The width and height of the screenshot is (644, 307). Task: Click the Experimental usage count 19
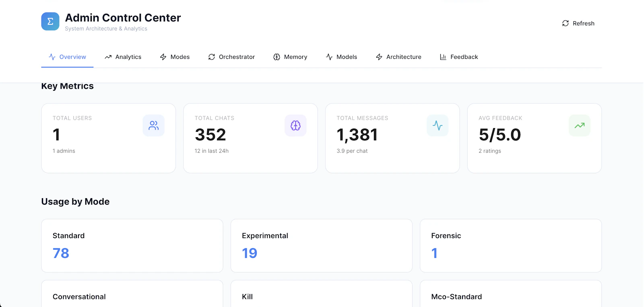pyautogui.click(x=250, y=253)
